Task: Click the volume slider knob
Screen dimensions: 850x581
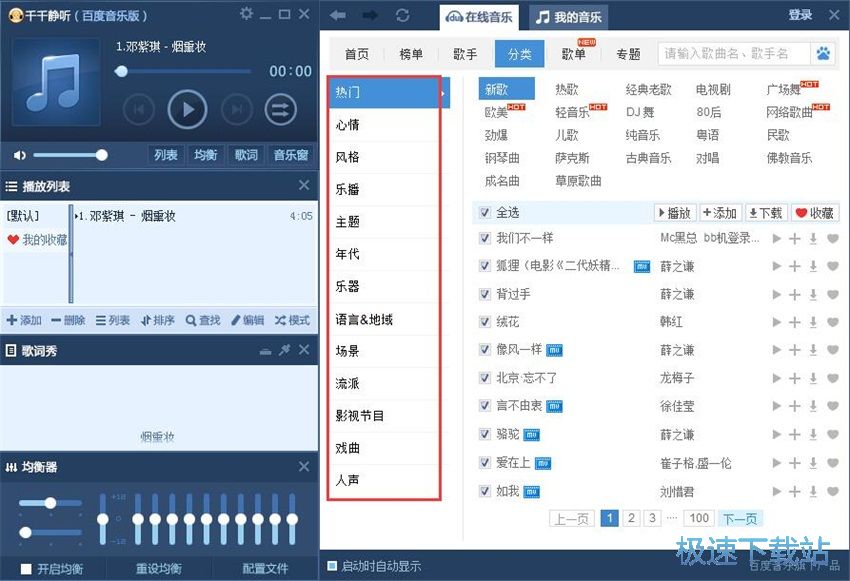Action: [101, 156]
